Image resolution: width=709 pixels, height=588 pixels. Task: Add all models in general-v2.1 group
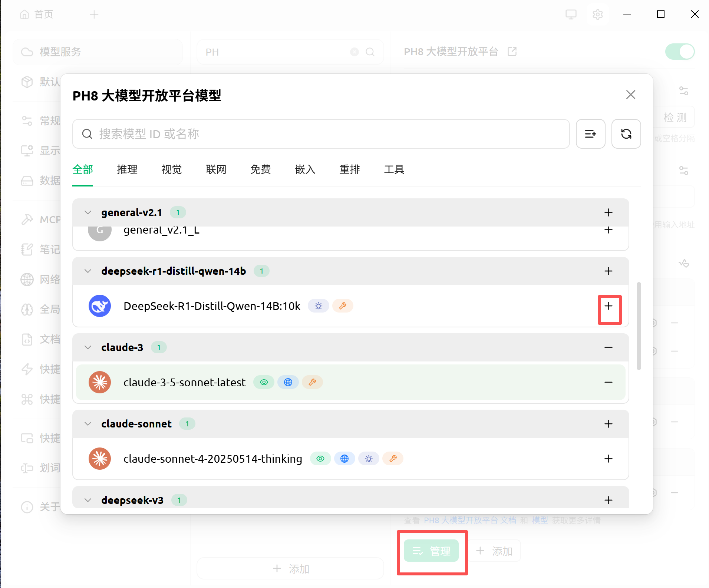click(x=608, y=212)
